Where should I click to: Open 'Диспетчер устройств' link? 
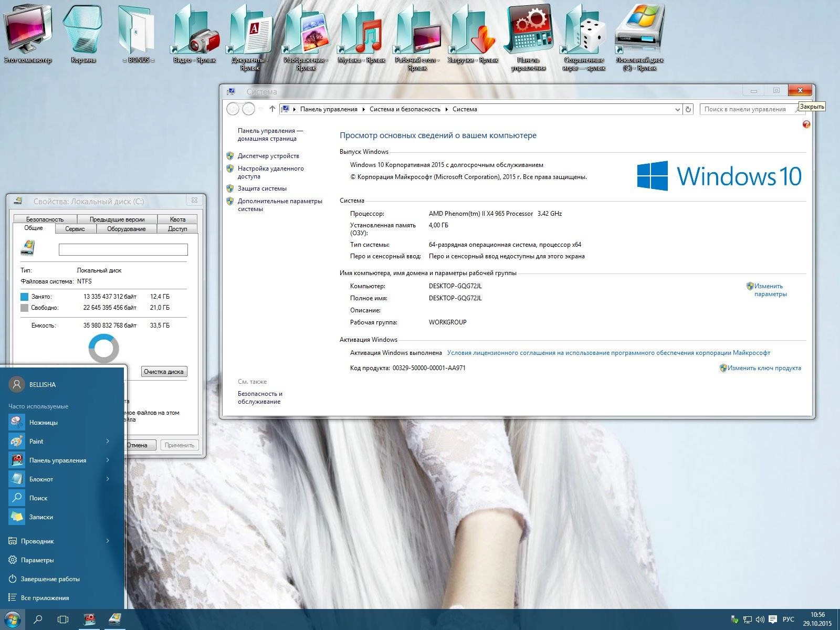268,156
